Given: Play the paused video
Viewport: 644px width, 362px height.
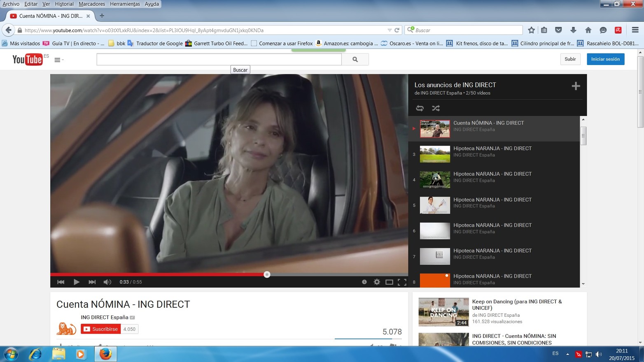Looking at the screenshot, I should click(76, 282).
